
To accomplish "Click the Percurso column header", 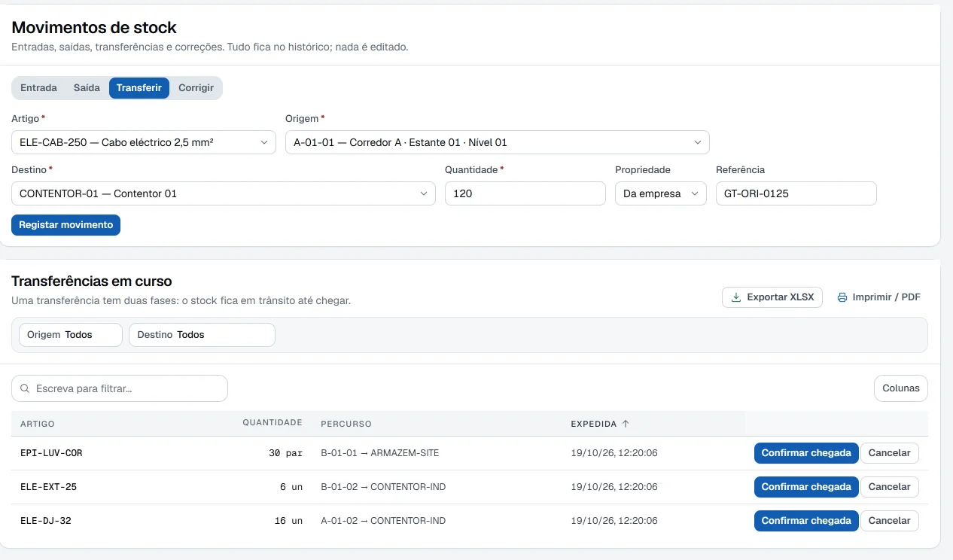I will click(x=346, y=424).
